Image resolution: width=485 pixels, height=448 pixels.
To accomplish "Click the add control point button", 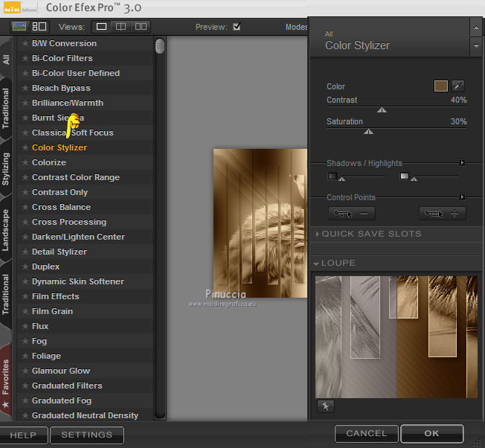I will click(442, 214).
